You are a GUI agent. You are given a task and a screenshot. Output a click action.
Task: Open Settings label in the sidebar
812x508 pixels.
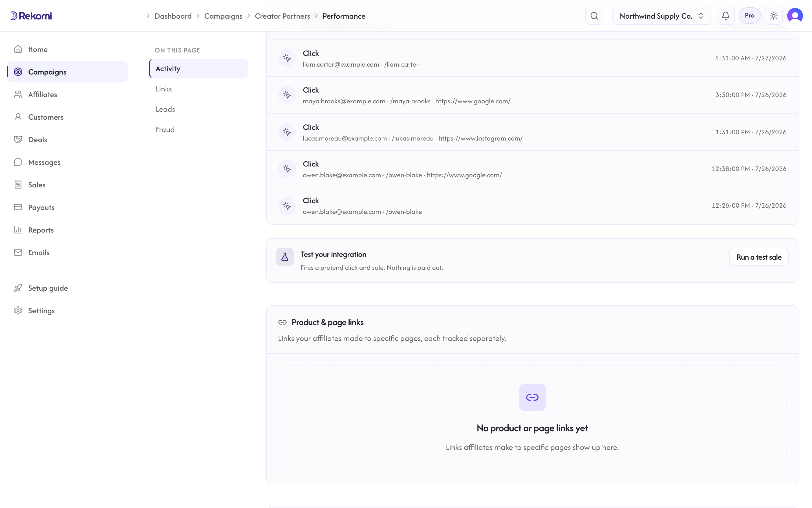pyautogui.click(x=41, y=310)
